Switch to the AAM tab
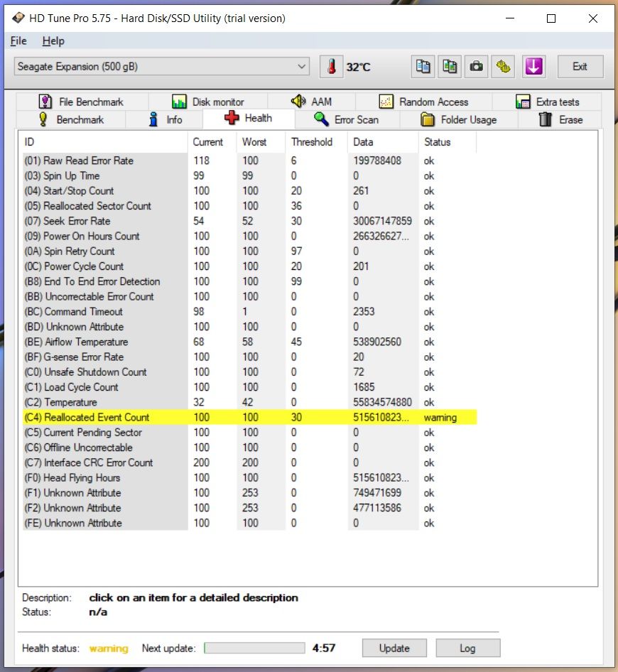The image size is (618, 672). tap(312, 102)
